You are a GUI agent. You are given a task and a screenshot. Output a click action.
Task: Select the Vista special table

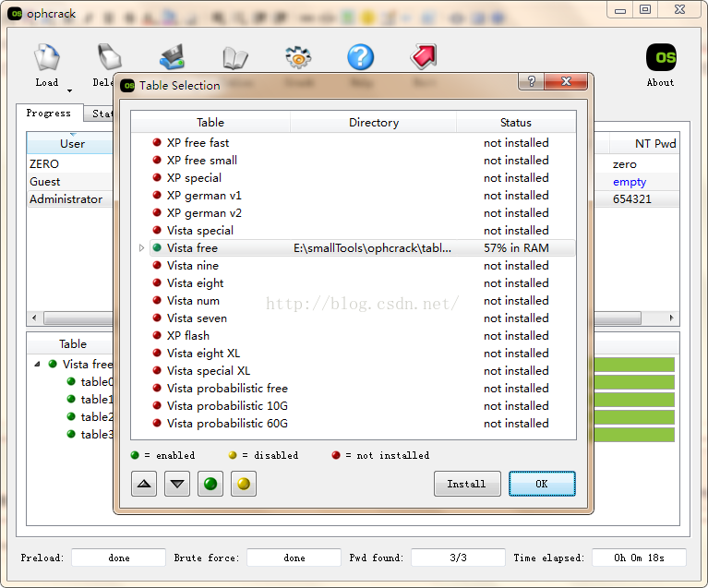[200, 231]
